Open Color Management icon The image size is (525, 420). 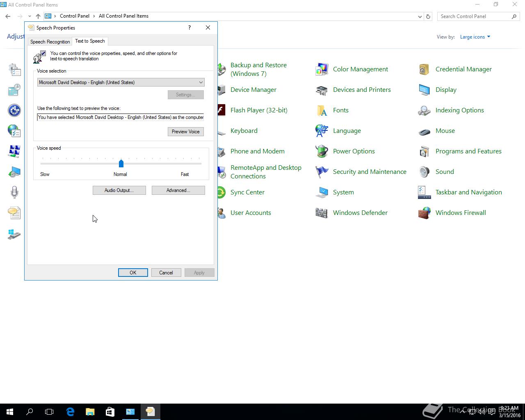pyautogui.click(x=322, y=69)
